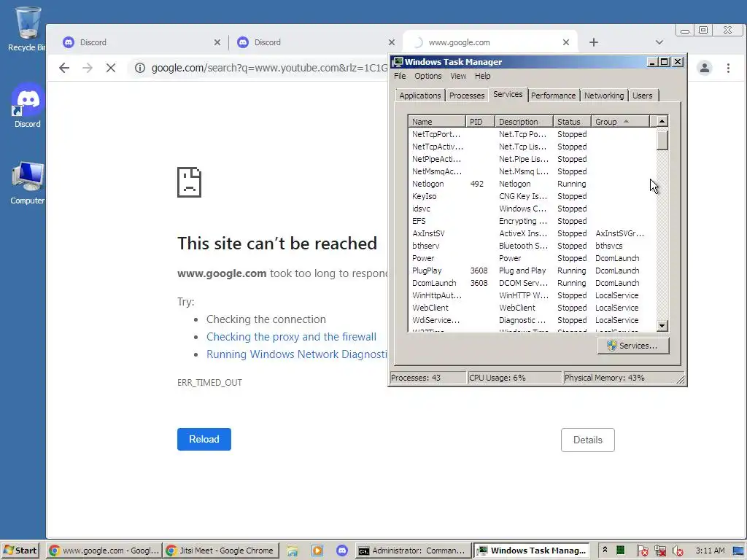Switch to the Applications tab
The width and height of the screenshot is (747, 560).
[x=419, y=96]
